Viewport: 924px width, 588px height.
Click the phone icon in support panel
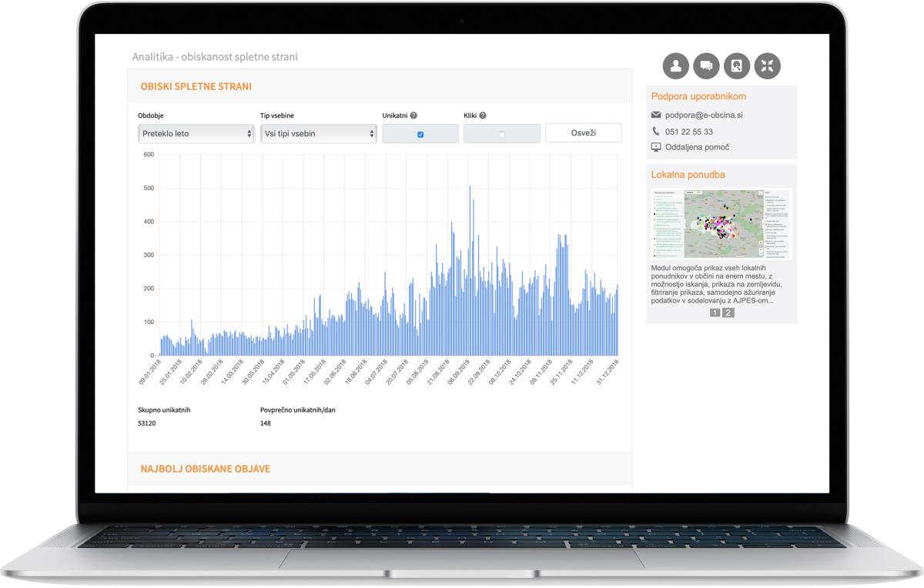[x=656, y=132]
